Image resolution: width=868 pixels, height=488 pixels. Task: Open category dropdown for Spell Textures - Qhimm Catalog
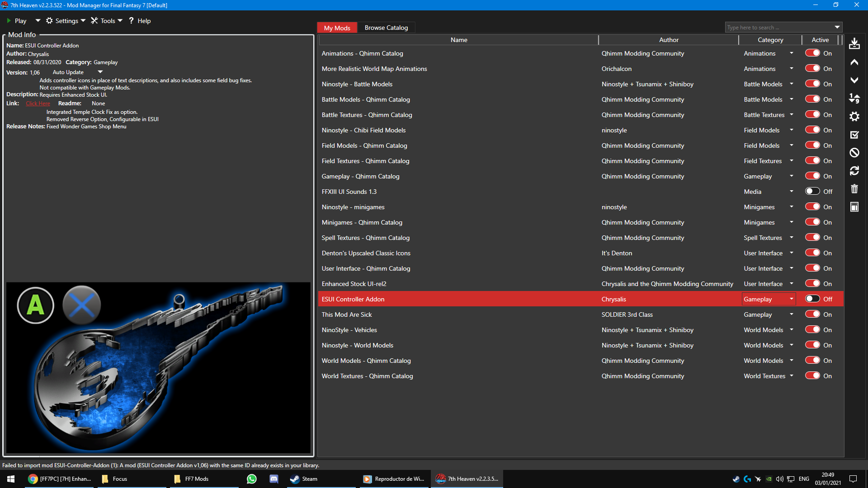point(792,238)
